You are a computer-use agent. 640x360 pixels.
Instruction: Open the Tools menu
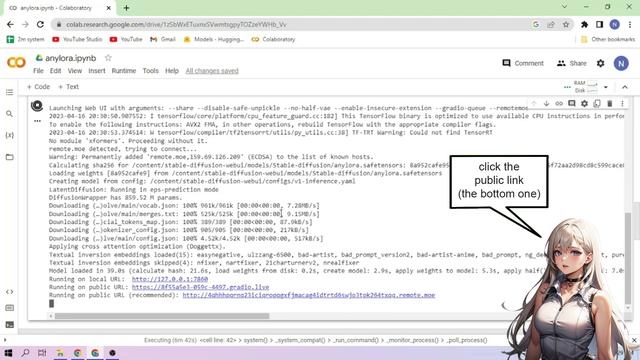[x=151, y=71]
